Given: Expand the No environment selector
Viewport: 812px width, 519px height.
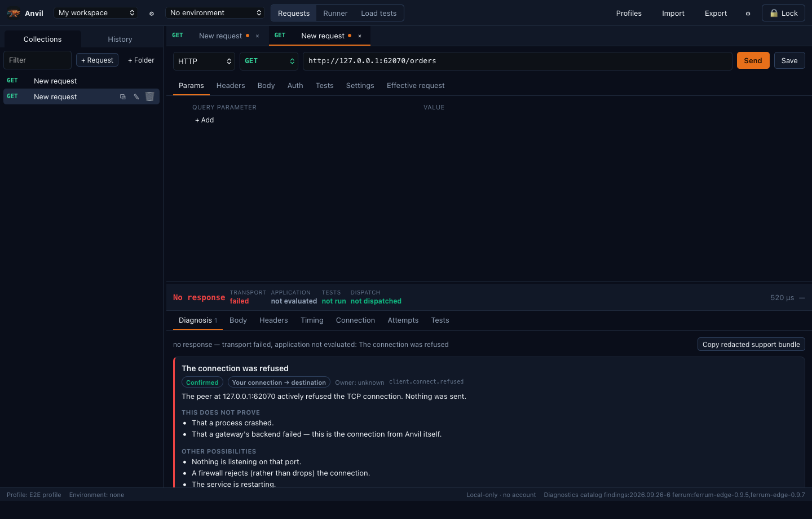Looking at the screenshot, I should tap(215, 12).
